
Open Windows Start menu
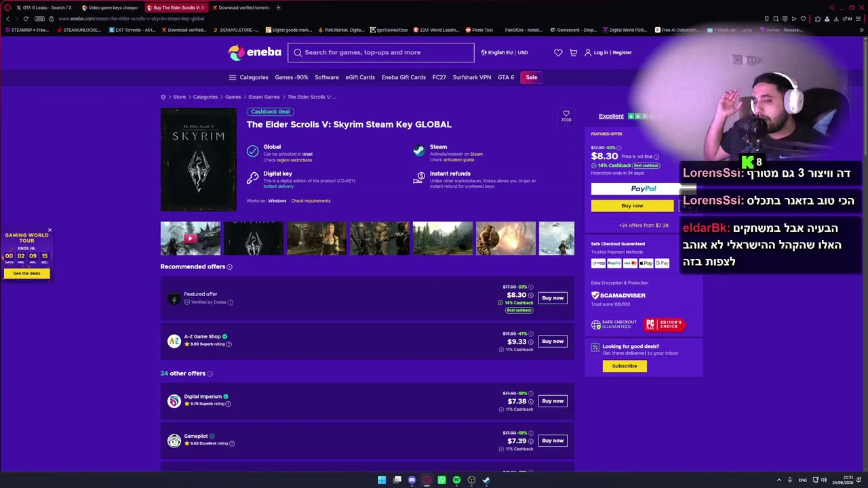(x=382, y=480)
